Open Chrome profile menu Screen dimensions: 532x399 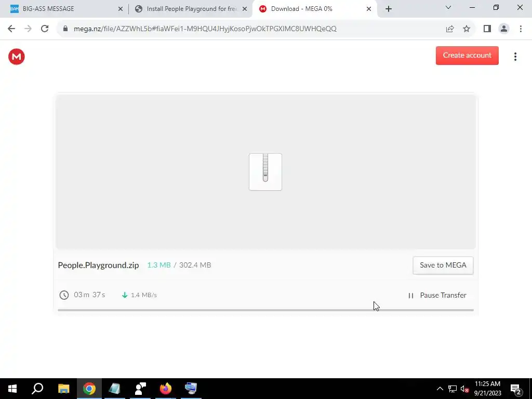504,29
